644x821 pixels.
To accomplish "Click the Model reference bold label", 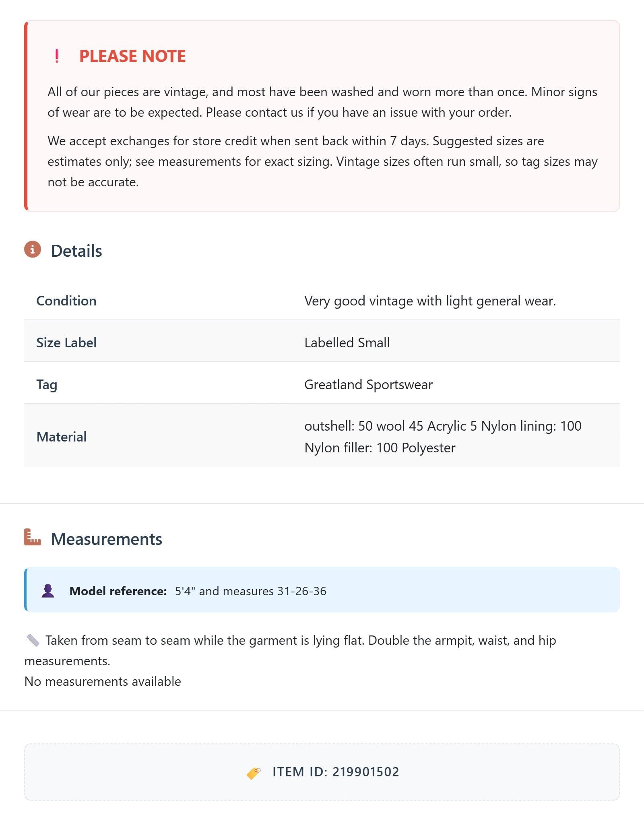I will point(118,591).
